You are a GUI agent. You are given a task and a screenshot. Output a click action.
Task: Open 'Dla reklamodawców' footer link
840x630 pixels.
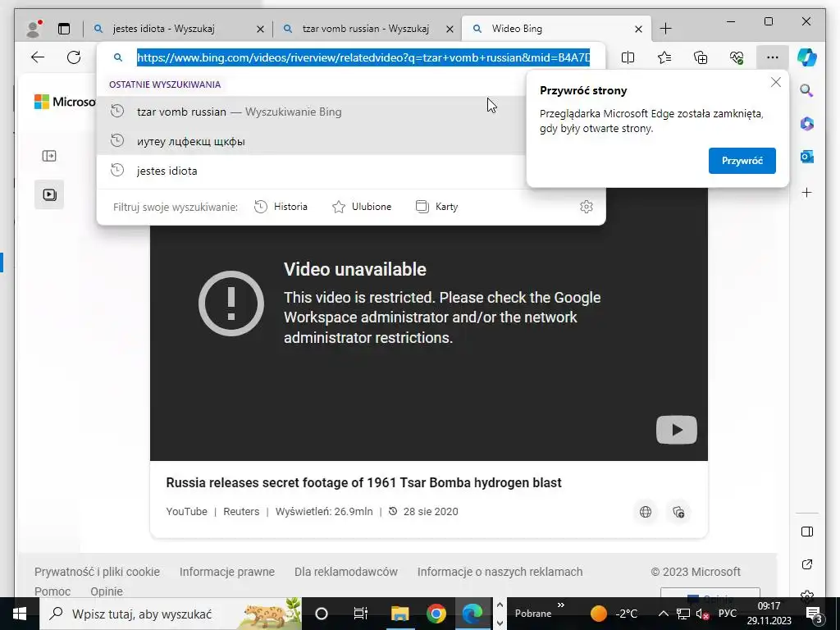pos(346,572)
